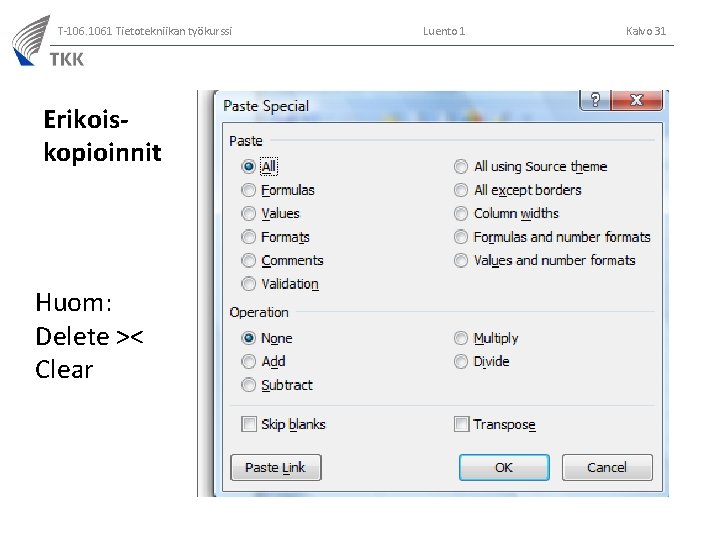Select Values and number formats
Screen dimensions: 720x540
pyautogui.click(x=461, y=260)
